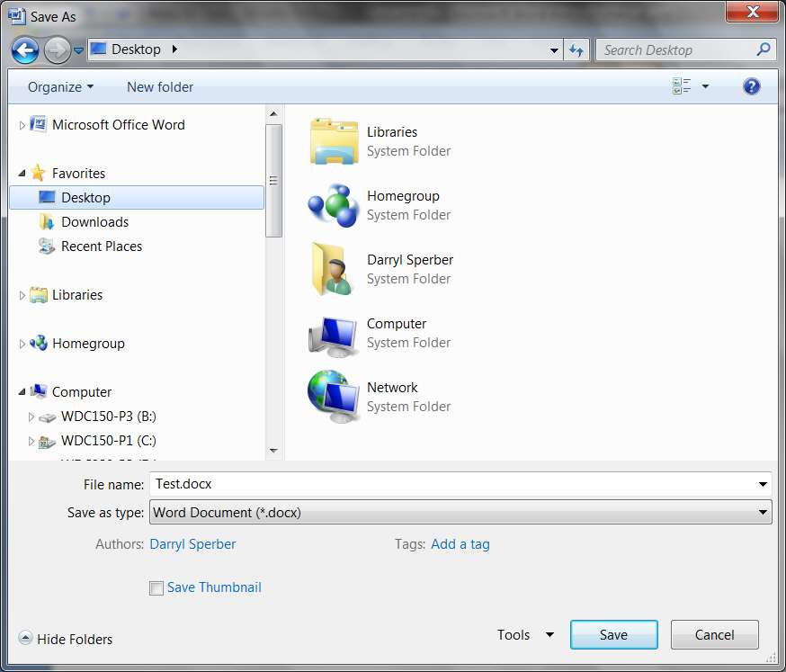Click the Recent Places icon
This screenshot has width=786, height=672.
pos(47,246)
